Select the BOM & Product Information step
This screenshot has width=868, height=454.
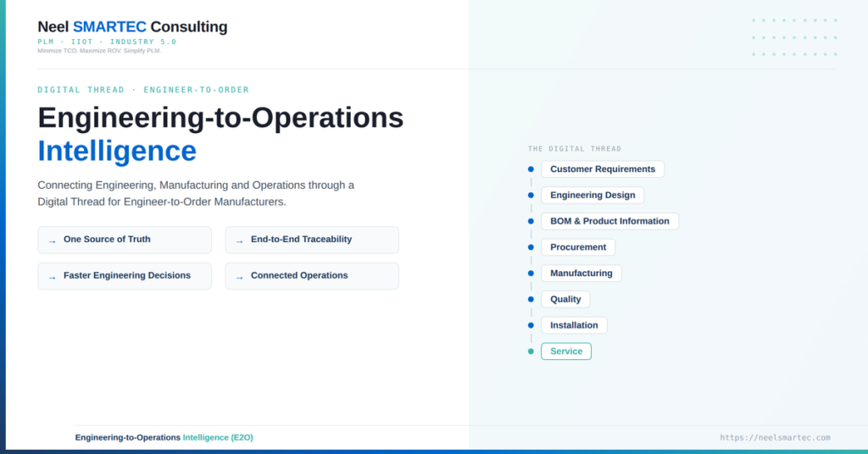609,221
